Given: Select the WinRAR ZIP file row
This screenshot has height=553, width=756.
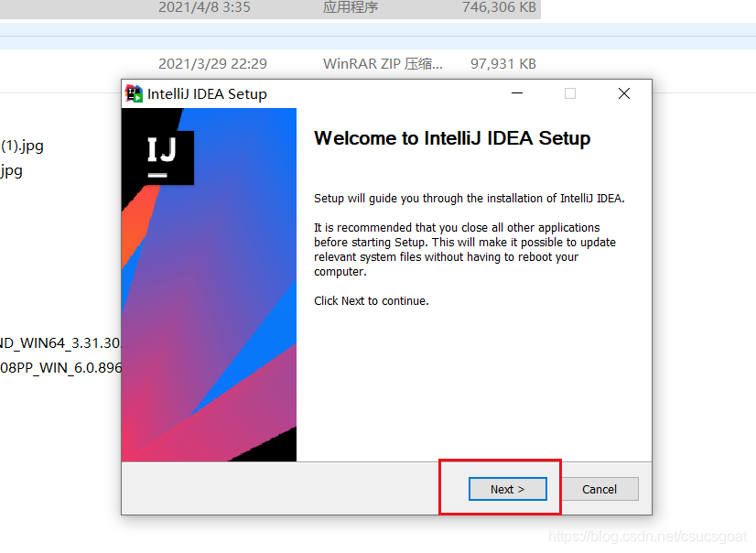Looking at the screenshot, I should pos(270,64).
